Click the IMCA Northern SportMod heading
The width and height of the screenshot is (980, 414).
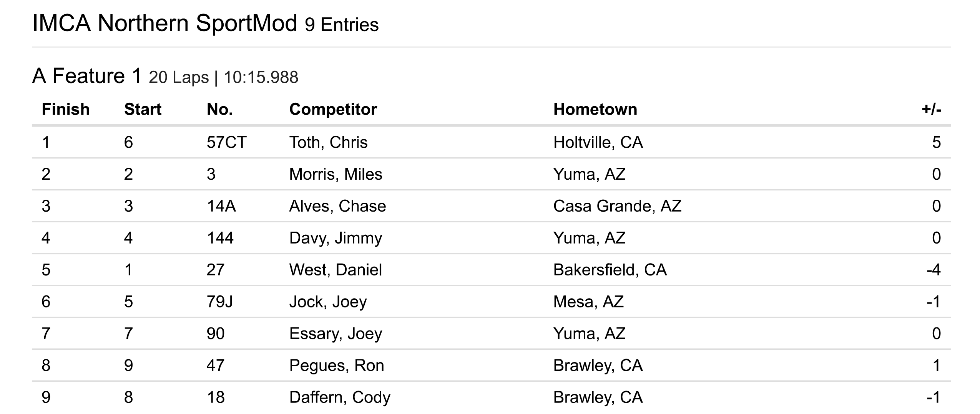click(x=165, y=23)
